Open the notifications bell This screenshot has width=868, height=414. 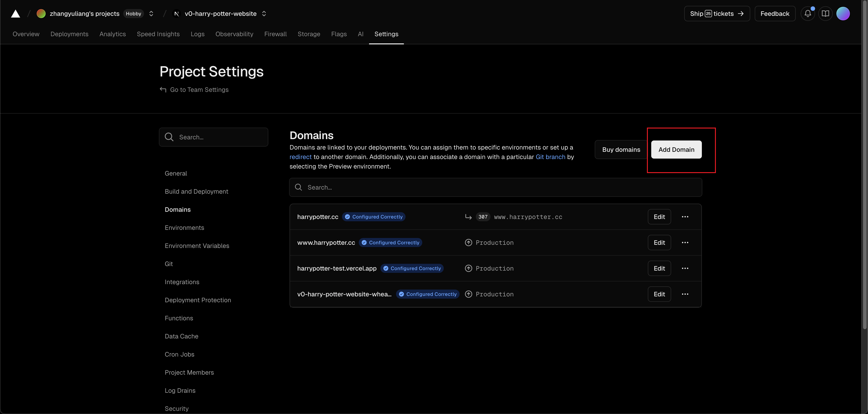[808, 14]
